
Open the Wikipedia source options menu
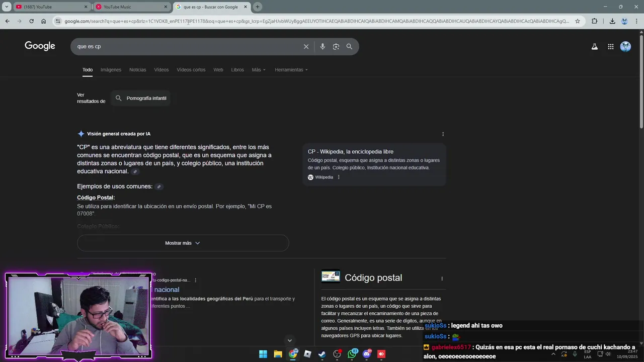339,177
